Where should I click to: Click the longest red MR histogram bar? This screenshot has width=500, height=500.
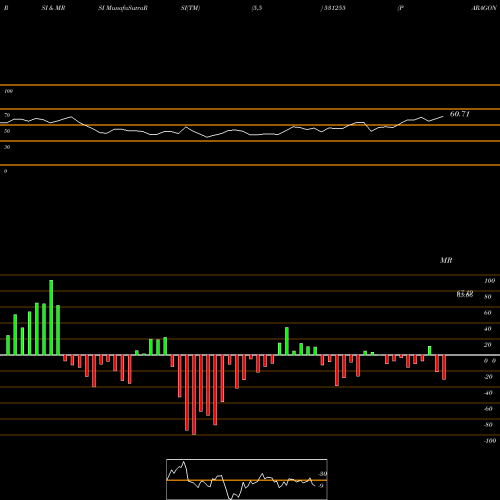pos(194,395)
